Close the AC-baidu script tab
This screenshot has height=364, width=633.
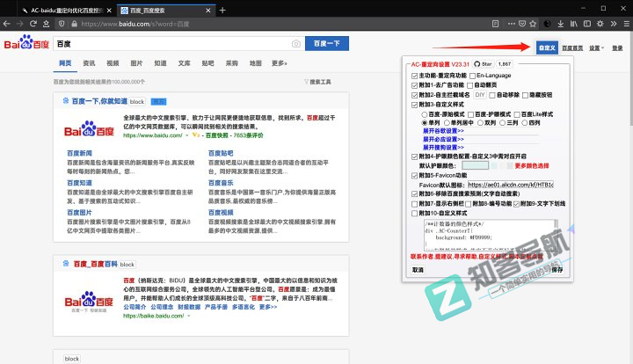click(109, 11)
